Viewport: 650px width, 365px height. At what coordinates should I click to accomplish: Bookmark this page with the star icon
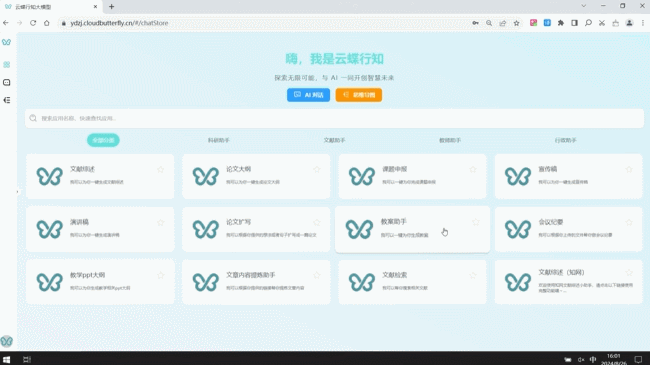pyautogui.click(x=517, y=23)
